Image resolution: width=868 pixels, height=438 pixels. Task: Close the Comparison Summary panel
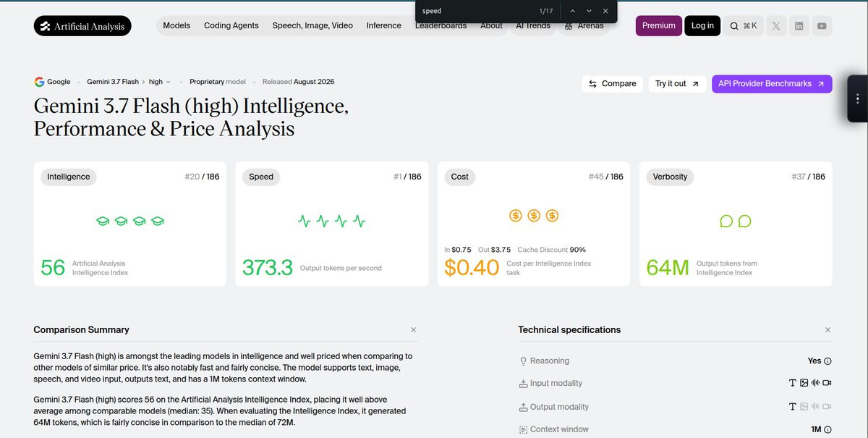pos(413,330)
